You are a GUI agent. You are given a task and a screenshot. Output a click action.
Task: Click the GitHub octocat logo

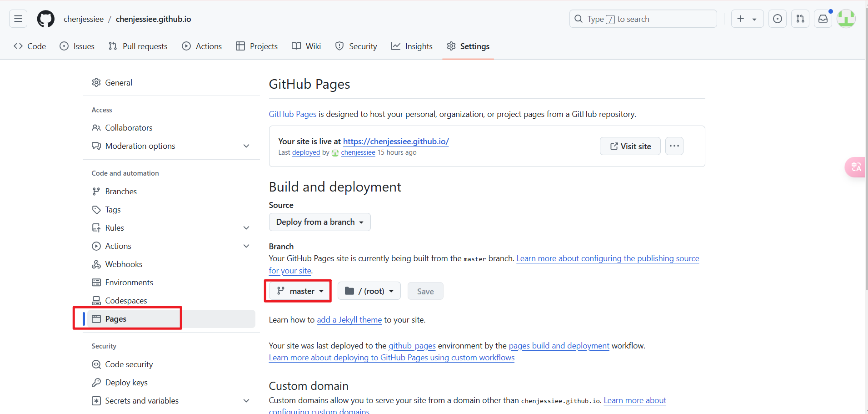(x=45, y=19)
